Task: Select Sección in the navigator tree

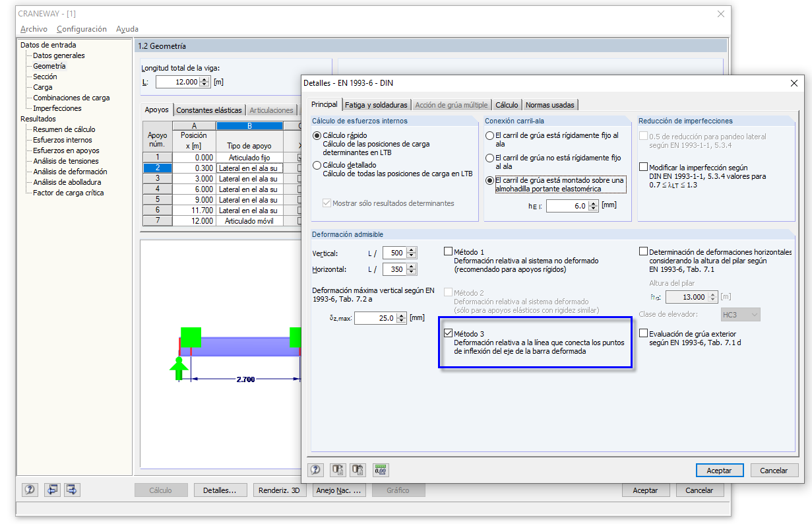Action: [45, 77]
